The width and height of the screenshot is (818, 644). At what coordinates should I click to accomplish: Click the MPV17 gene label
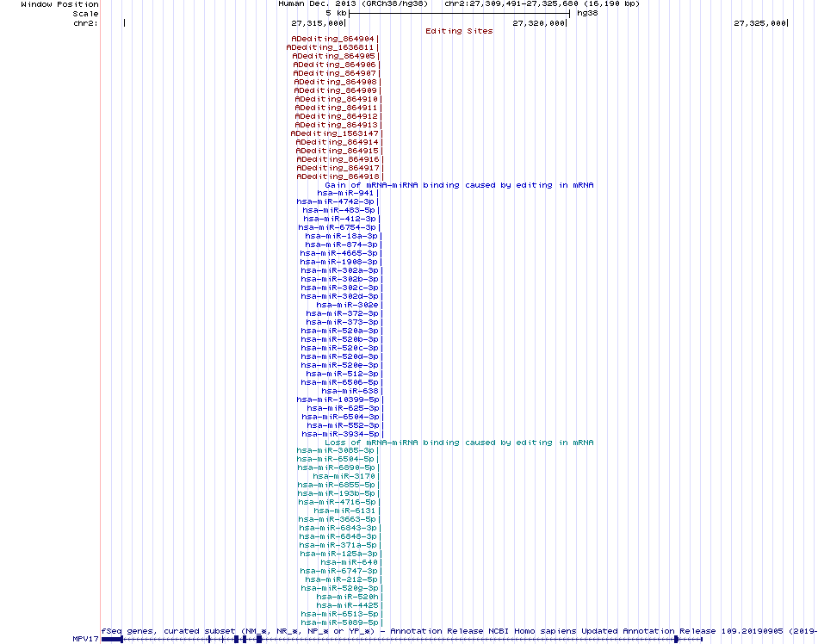(85, 639)
